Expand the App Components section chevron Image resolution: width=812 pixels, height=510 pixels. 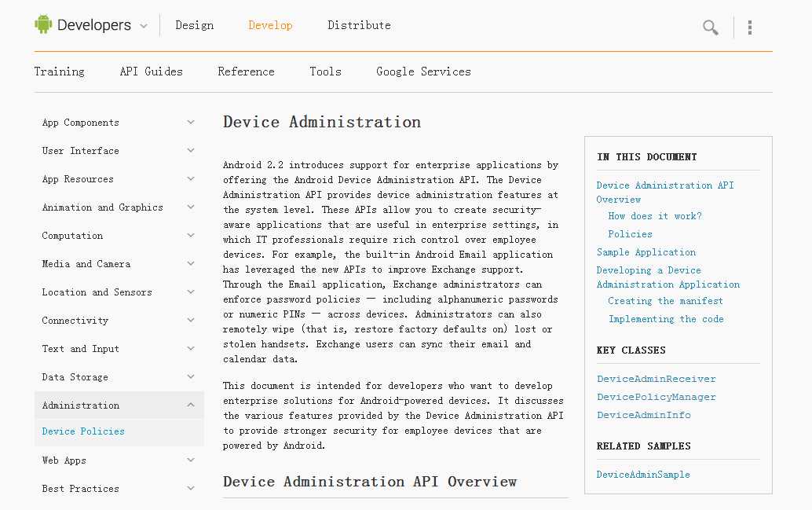click(191, 123)
